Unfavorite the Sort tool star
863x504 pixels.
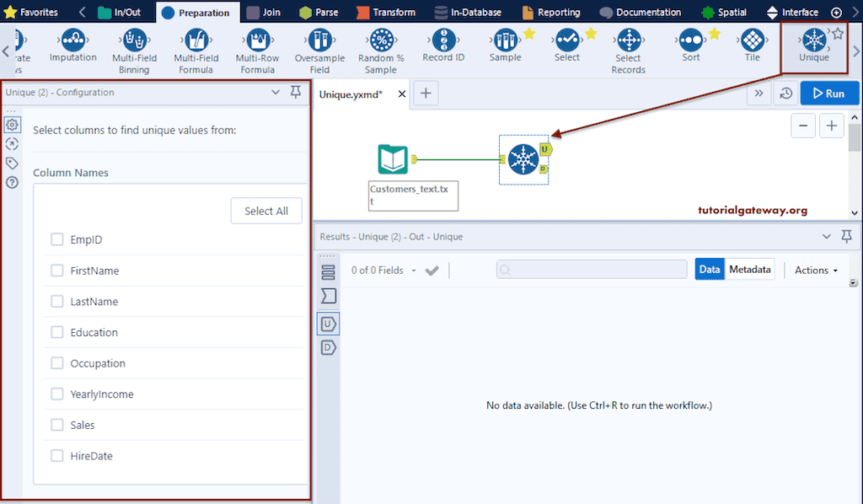[715, 34]
